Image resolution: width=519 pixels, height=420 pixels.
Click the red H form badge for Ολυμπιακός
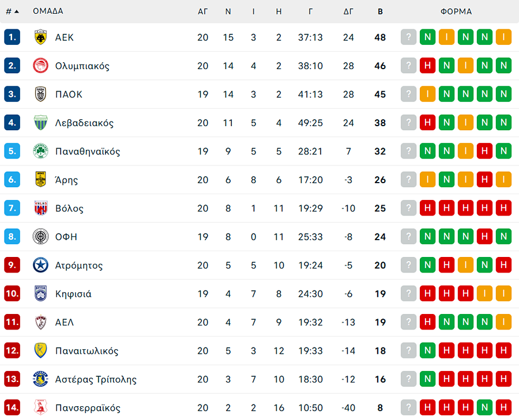pyautogui.click(x=427, y=66)
